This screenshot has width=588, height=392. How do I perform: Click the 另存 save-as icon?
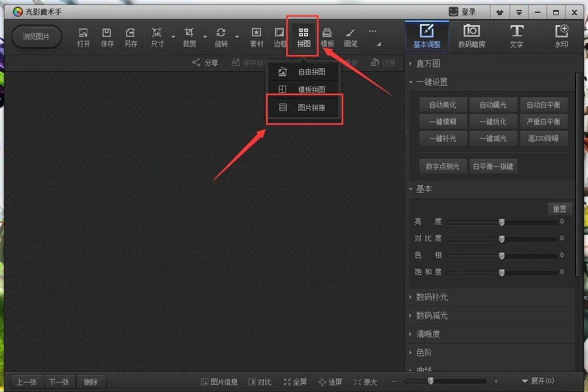point(130,38)
